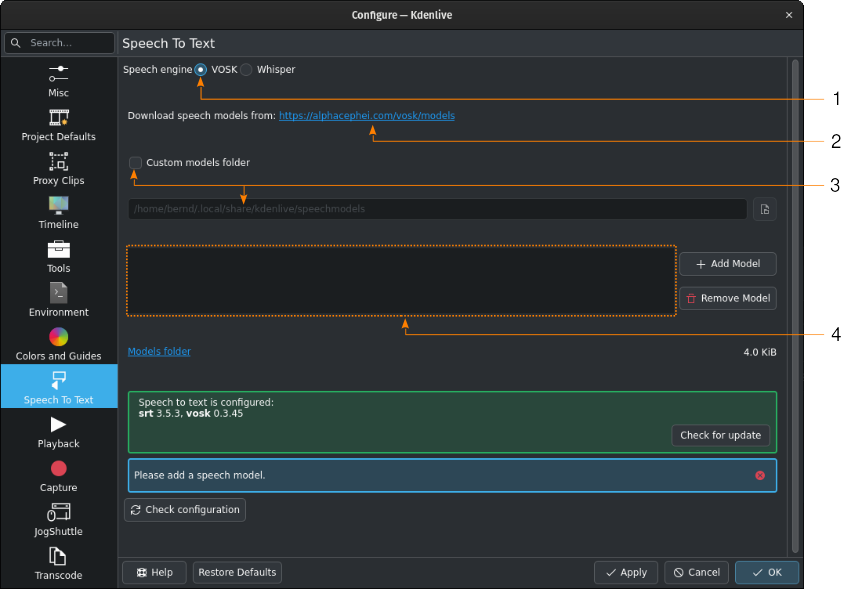Open Environment settings page
This screenshot has height=589, width=849.
coord(58,300)
